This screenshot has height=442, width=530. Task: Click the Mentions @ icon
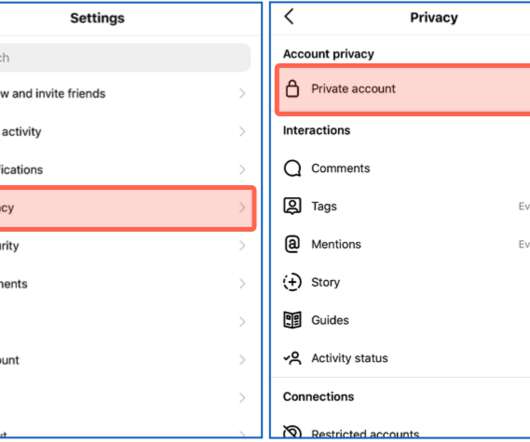[292, 244]
